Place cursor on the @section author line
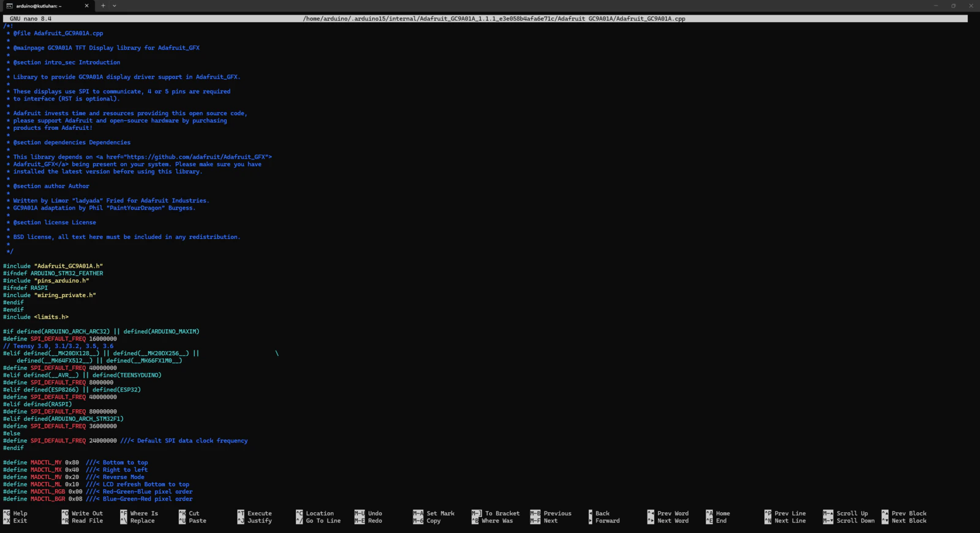Screen dimensions: 980x533 pos(48,186)
